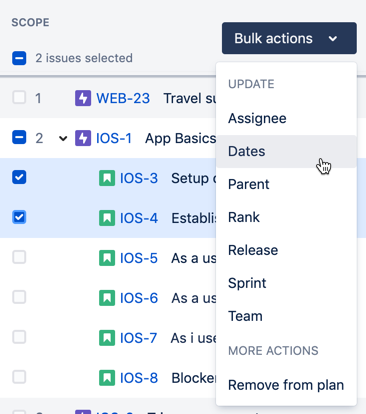Click the green story icon beside IOS-5
The height and width of the screenshot is (414, 366).
(x=107, y=258)
